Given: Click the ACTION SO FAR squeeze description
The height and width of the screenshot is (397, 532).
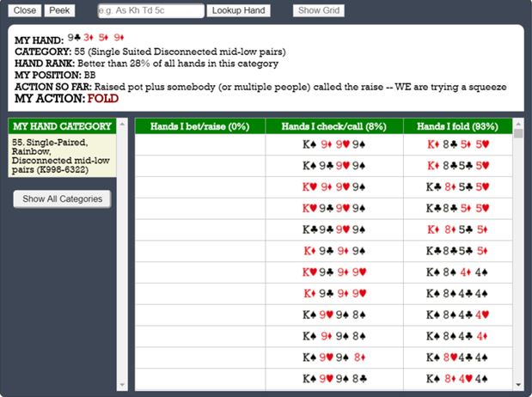Looking at the screenshot, I should (x=260, y=87).
